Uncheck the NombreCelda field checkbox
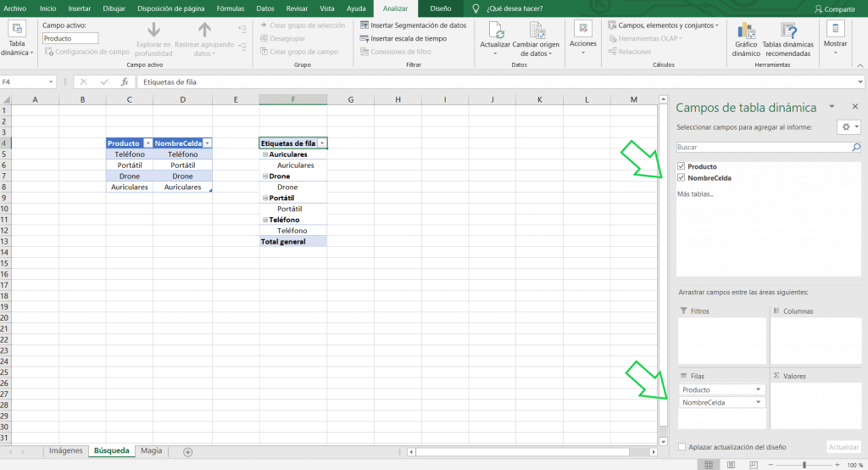Viewport: 868px width, 470px height. [682, 178]
